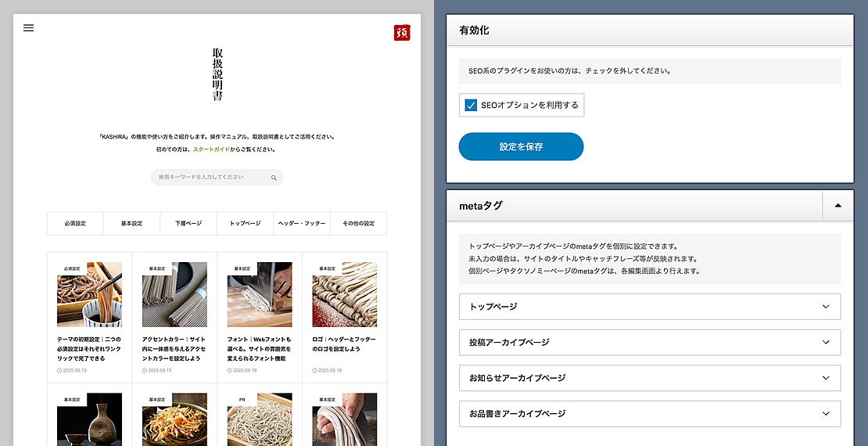
Task: Click the clock icon under ロゴ article
Action: coord(314,371)
